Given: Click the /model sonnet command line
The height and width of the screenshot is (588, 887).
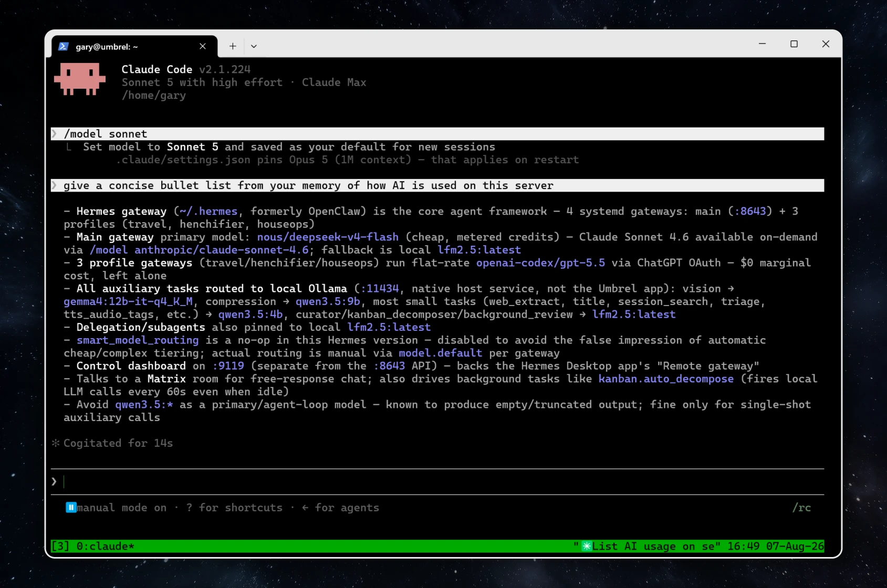Looking at the screenshot, I should click(x=437, y=134).
